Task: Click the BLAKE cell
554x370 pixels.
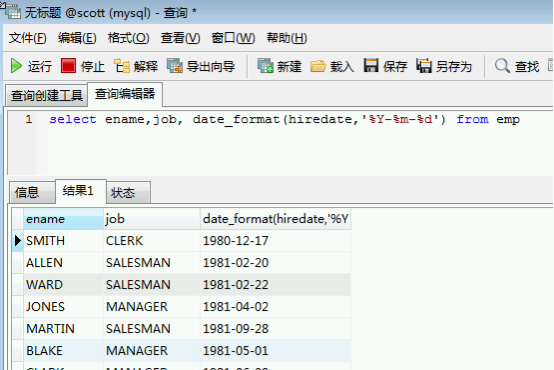Action: point(63,351)
